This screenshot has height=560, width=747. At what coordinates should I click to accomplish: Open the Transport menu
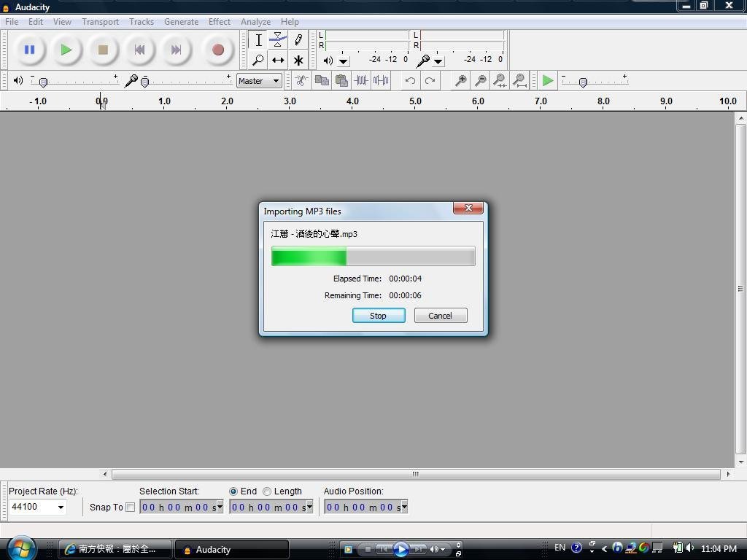coord(101,22)
